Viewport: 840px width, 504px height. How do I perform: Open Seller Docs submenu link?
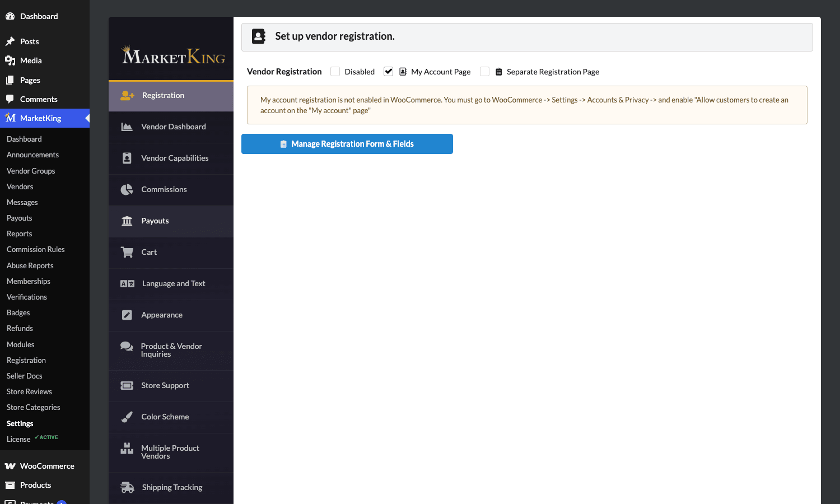coord(25,376)
